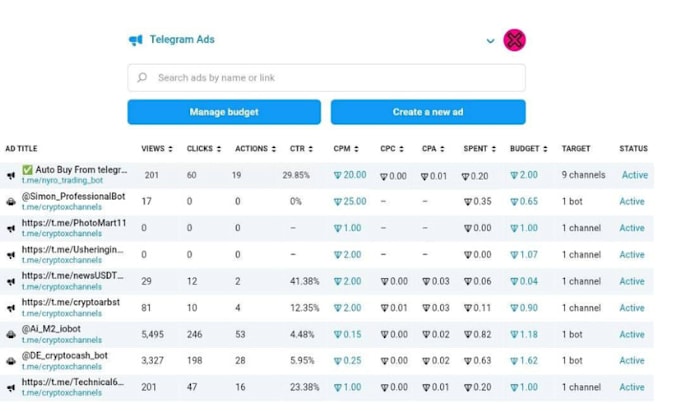680x411 pixels.
Task: Click Create a new ad
Action: 428,112
